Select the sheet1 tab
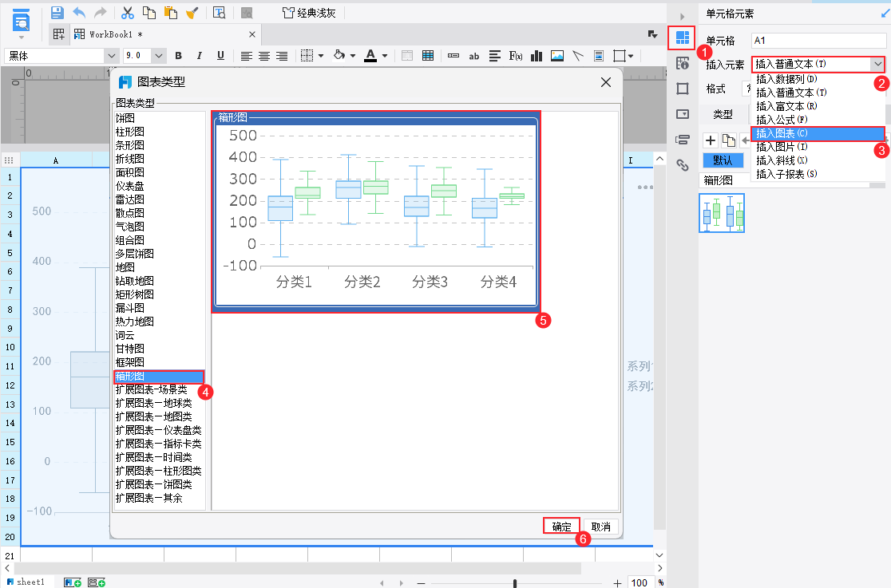 26,582
